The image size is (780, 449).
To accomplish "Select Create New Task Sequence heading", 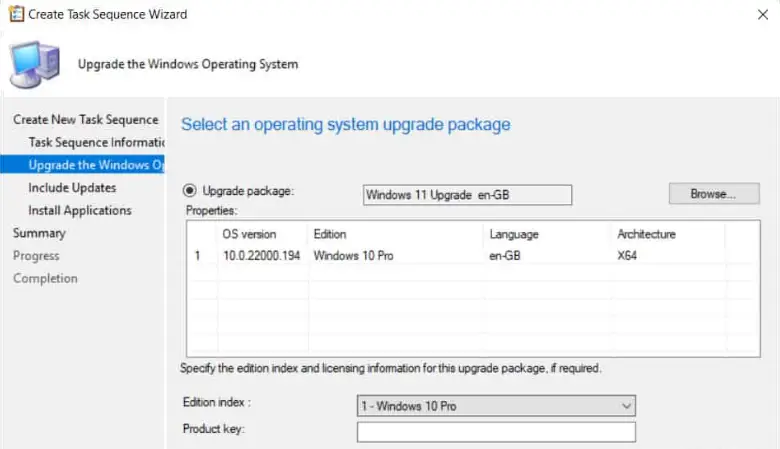I will (x=85, y=119).
